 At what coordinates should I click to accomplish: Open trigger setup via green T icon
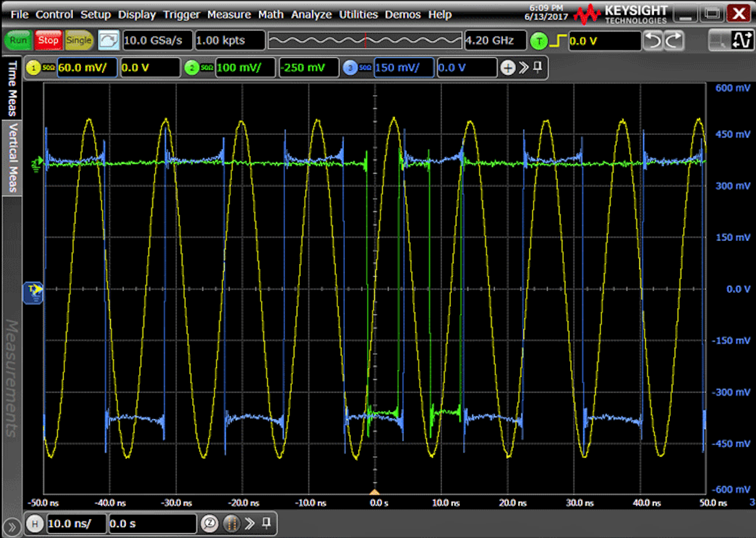[x=539, y=41]
